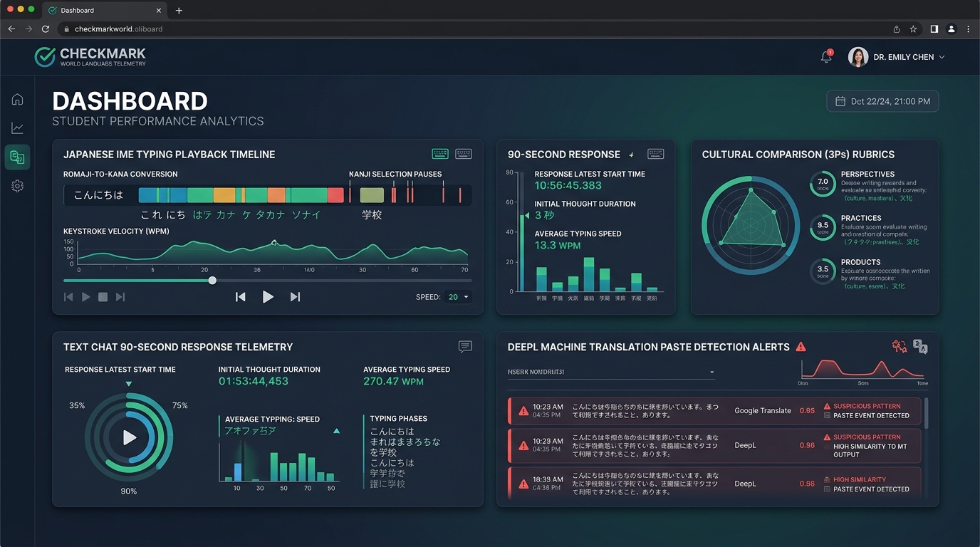The image size is (980, 547).
Task: Open Dr. Emily Chen's avatar
Action: click(x=858, y=57)
